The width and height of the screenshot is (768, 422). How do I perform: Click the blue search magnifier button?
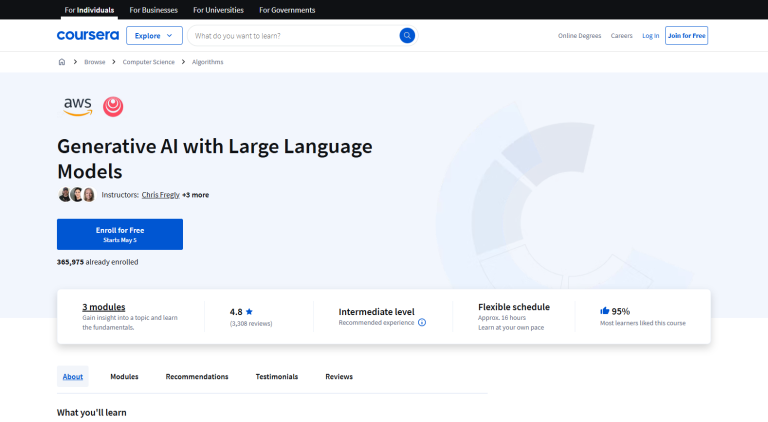(x=407, y=35)
